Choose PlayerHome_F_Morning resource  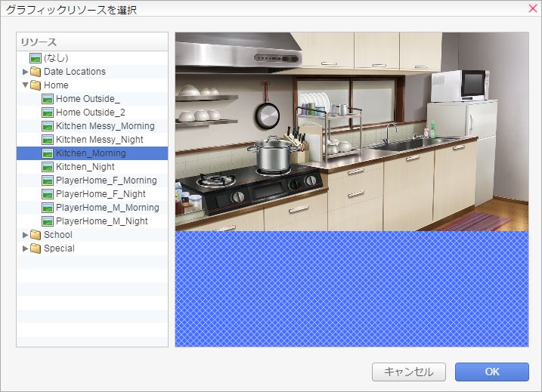tap(106, 181)
